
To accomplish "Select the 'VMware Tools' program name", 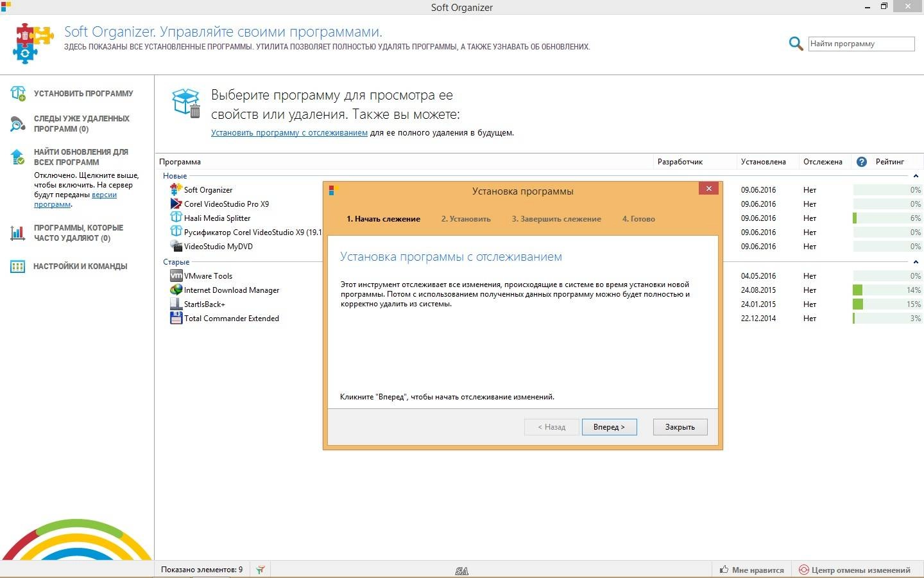I will pyautogui.click(x=208, y=276).
